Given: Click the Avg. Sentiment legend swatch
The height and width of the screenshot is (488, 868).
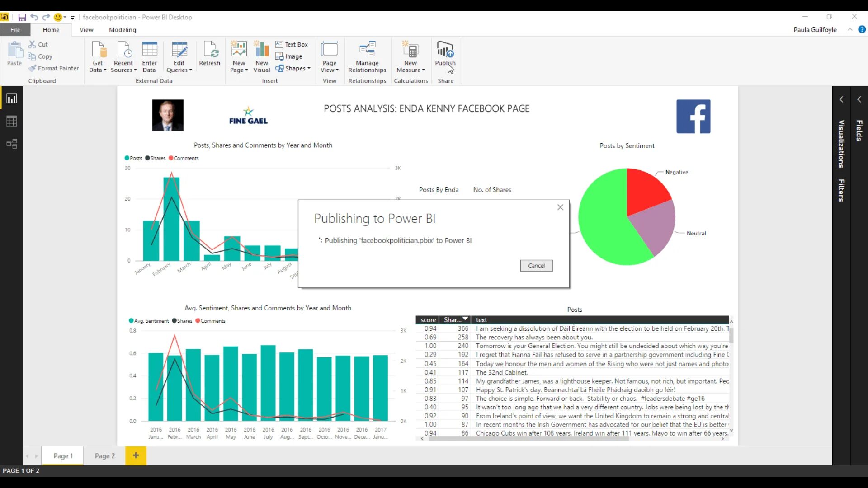Looking at the screenshot, I should [x=131, y=321].
